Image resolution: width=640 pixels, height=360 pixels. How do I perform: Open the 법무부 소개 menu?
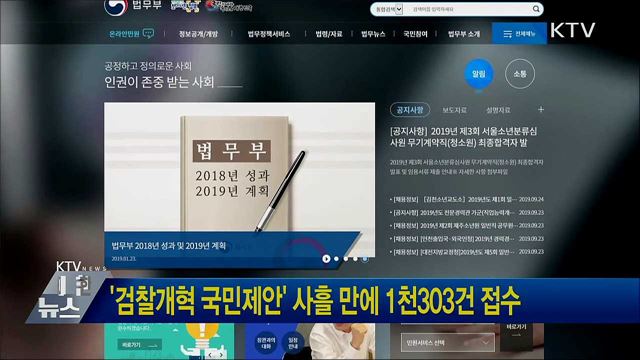pos(464,34)
